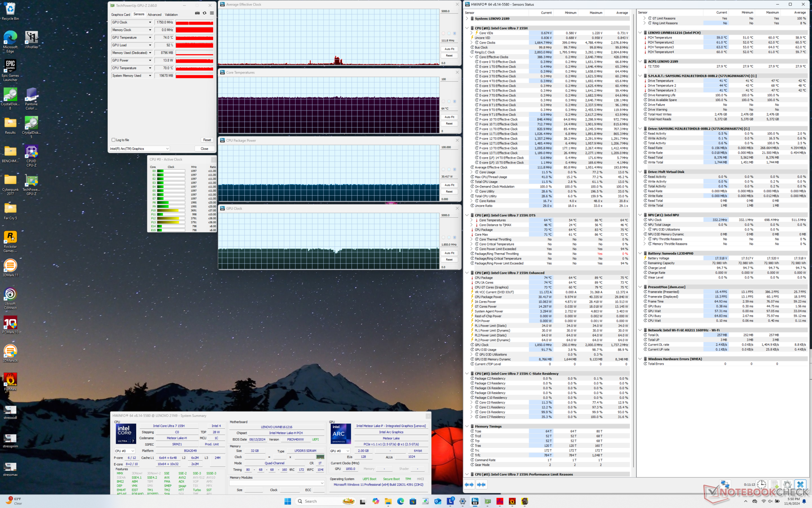
Task: Open Epic Games Launcher desktop icon
Action: 10,70
